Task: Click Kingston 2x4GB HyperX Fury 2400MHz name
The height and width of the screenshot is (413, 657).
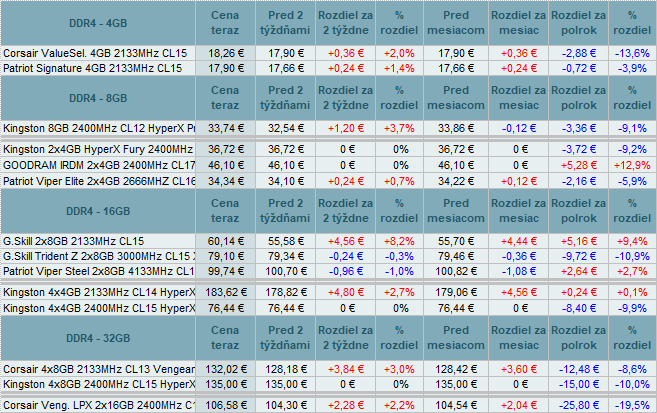Action: 98,149
